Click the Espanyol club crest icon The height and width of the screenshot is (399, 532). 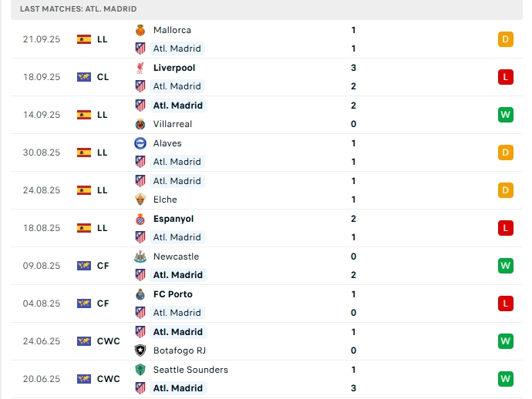pyautogui.click(x=140, y=219)
